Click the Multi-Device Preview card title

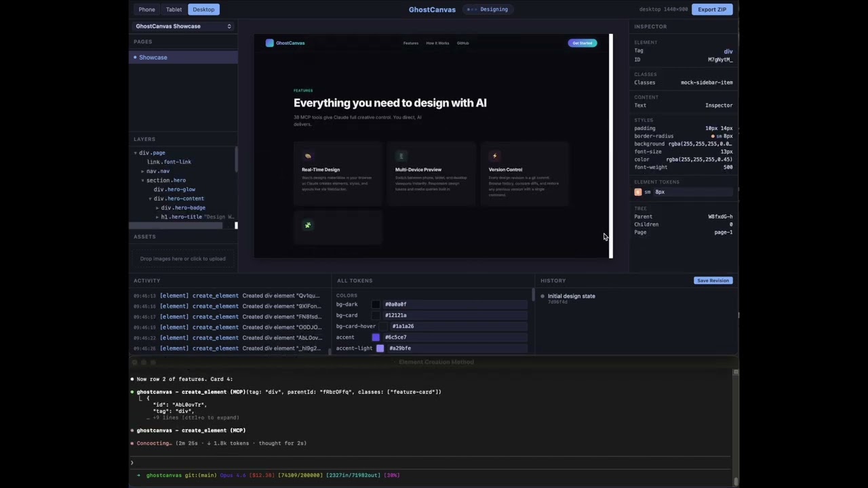pyautogui.click(x=418, y=169)
